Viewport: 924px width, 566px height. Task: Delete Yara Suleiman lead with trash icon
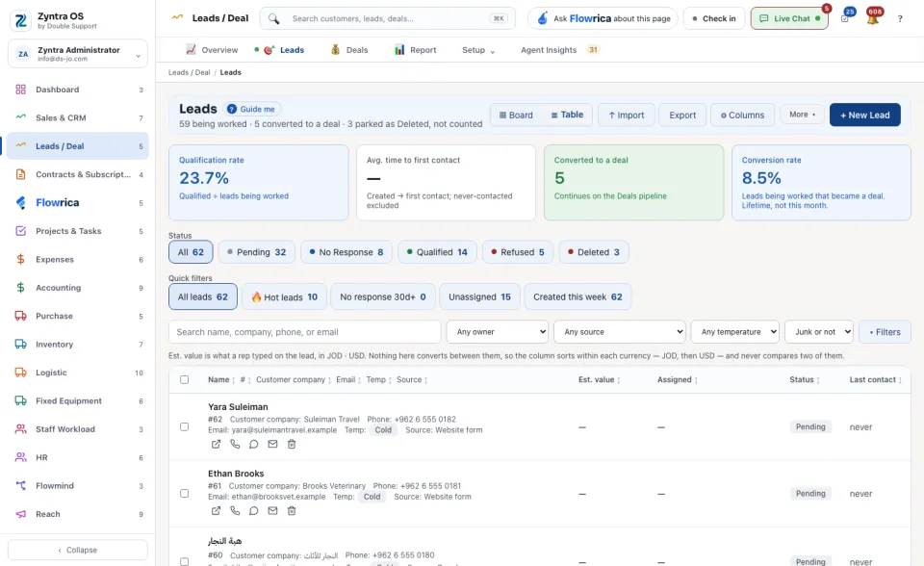[x=291, y=444]
